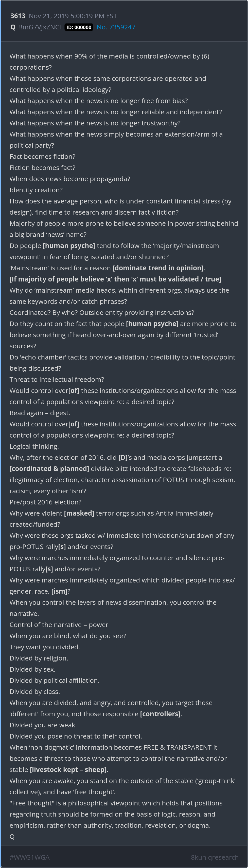The width and height of the screenshot is (248, 868).
Task: Click the bold Q author name in header
Action: pyautogui.click(x=13, y=27)
